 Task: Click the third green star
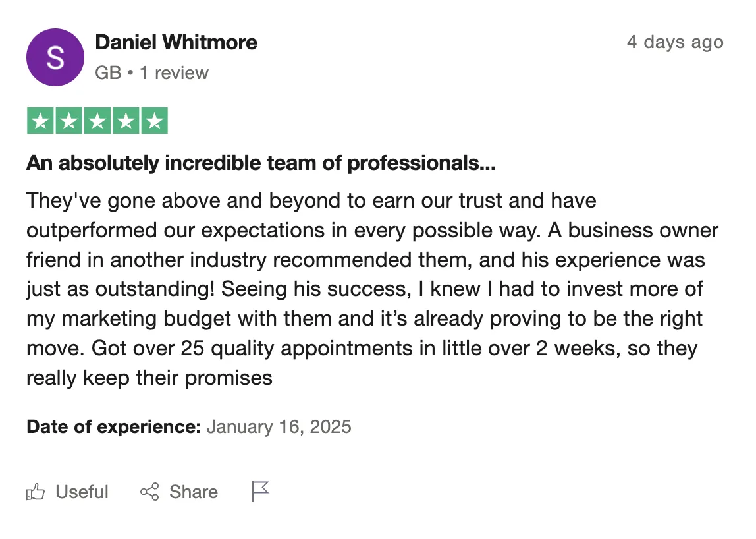[97, 121]
